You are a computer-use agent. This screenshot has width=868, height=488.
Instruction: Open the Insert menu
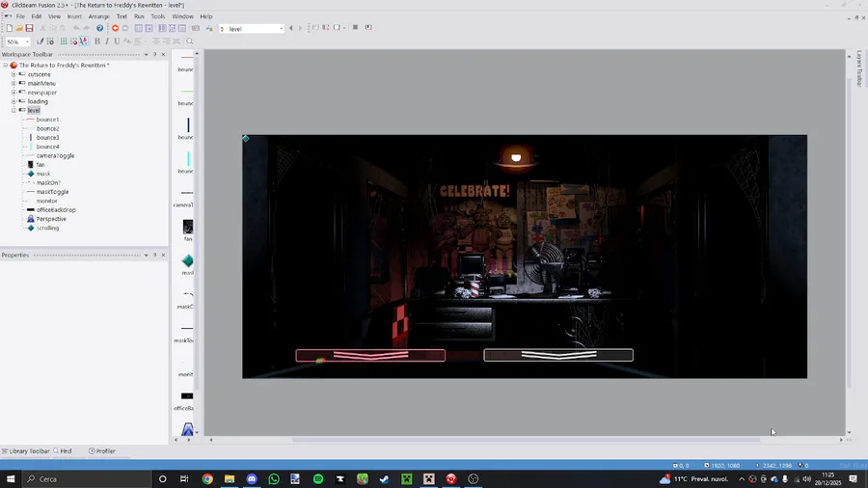74,16
